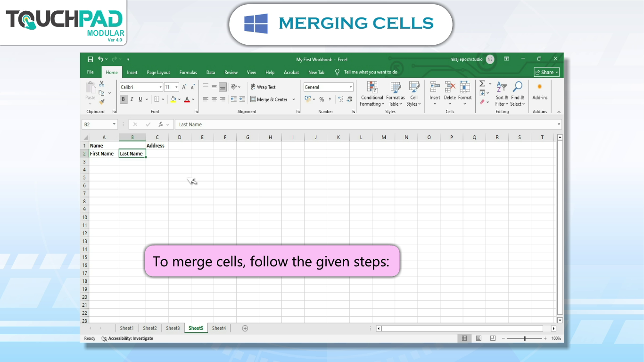
Task: Open the font name dropdown Calibri
Action: [x=160, y=87]
